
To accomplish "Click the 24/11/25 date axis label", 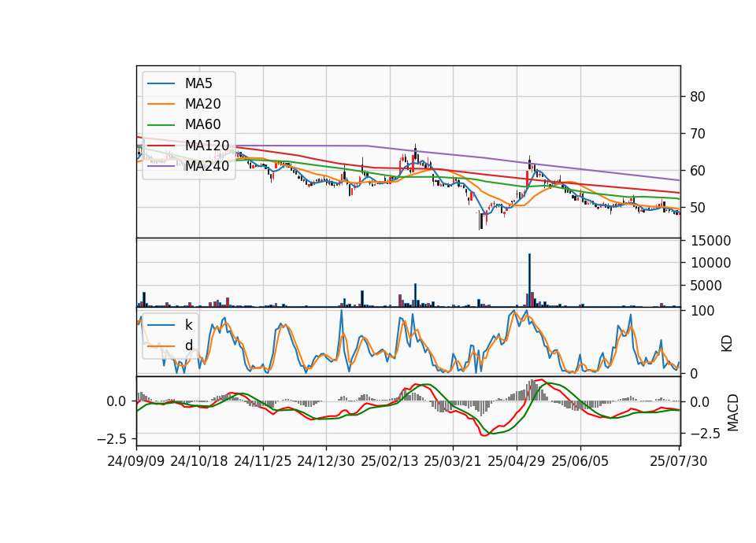I will pos(263,461).
